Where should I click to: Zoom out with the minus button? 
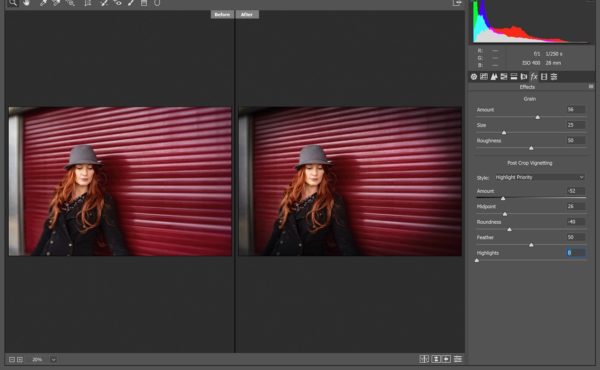(x=12, y=359)
